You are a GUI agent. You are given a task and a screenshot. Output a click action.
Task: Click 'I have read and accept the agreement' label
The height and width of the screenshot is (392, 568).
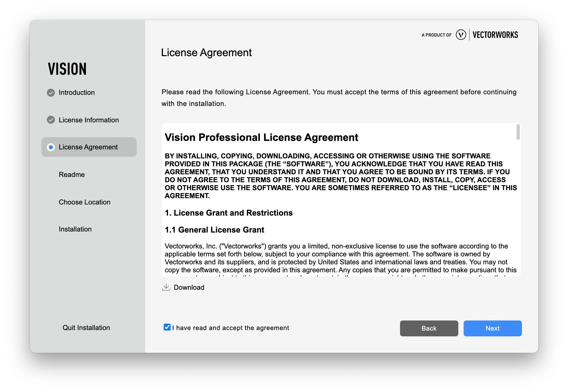[x=230, y=328]
